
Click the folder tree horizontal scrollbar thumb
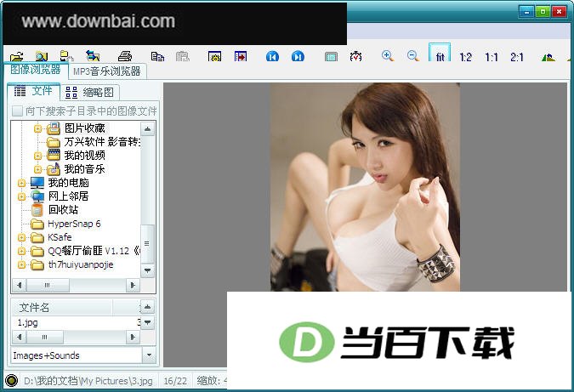48,285
